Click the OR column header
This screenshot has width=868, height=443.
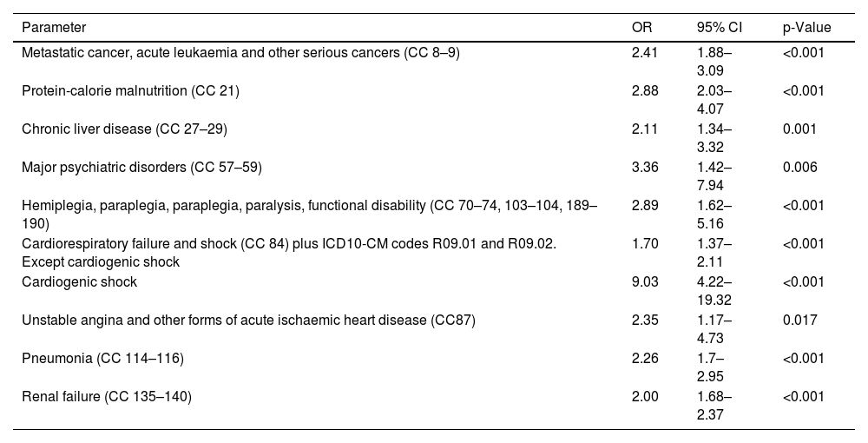[x=641, y=28]
